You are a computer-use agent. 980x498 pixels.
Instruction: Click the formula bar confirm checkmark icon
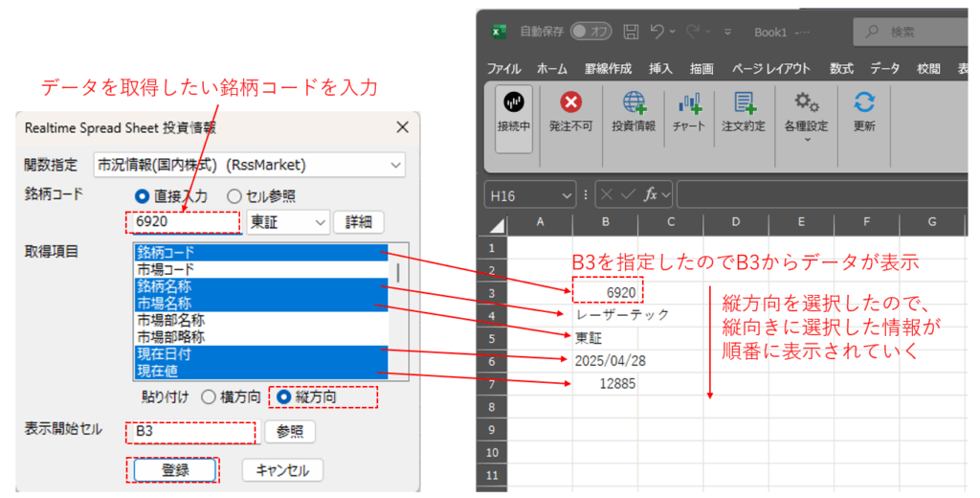(628, 195)
